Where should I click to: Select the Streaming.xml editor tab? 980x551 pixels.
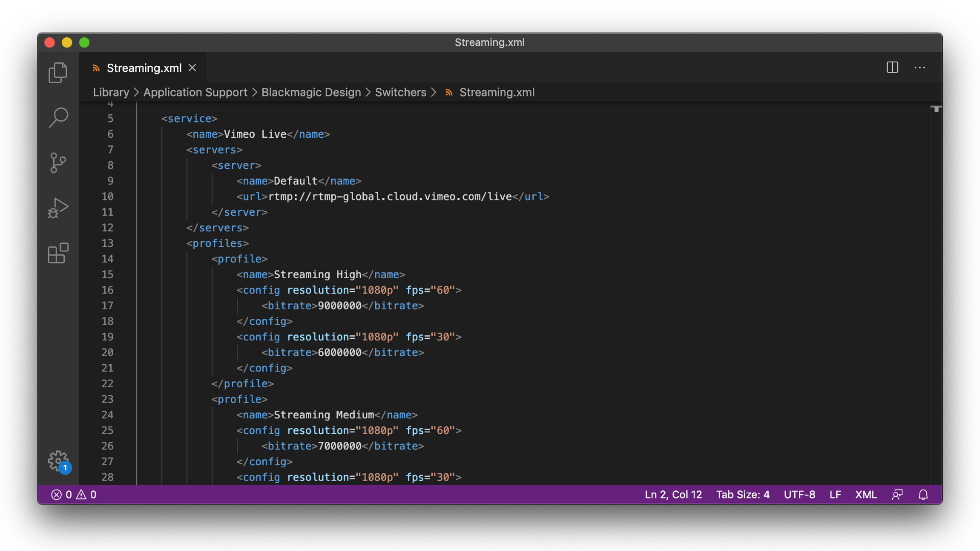pos(144,68)
